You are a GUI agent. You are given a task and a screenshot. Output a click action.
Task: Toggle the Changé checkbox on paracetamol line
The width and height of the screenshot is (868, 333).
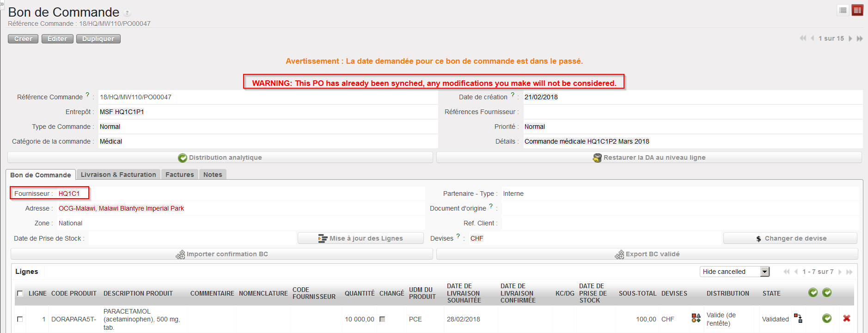click(x=382, y=319)
